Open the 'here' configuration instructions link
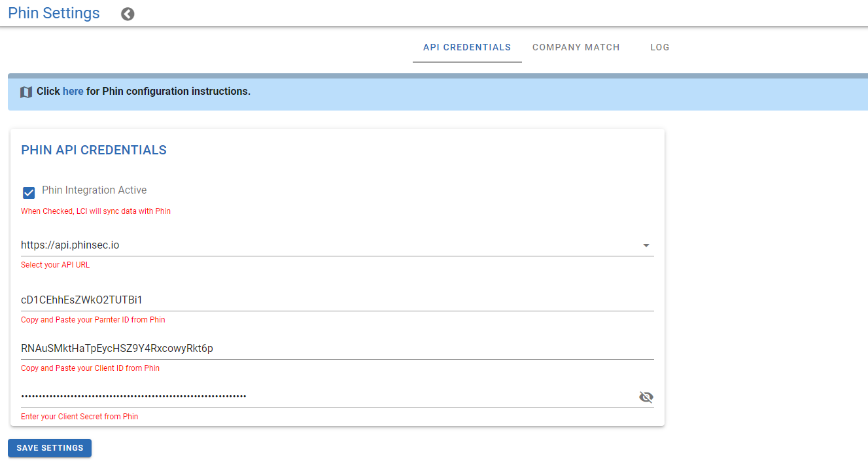 tap(73, 92)
